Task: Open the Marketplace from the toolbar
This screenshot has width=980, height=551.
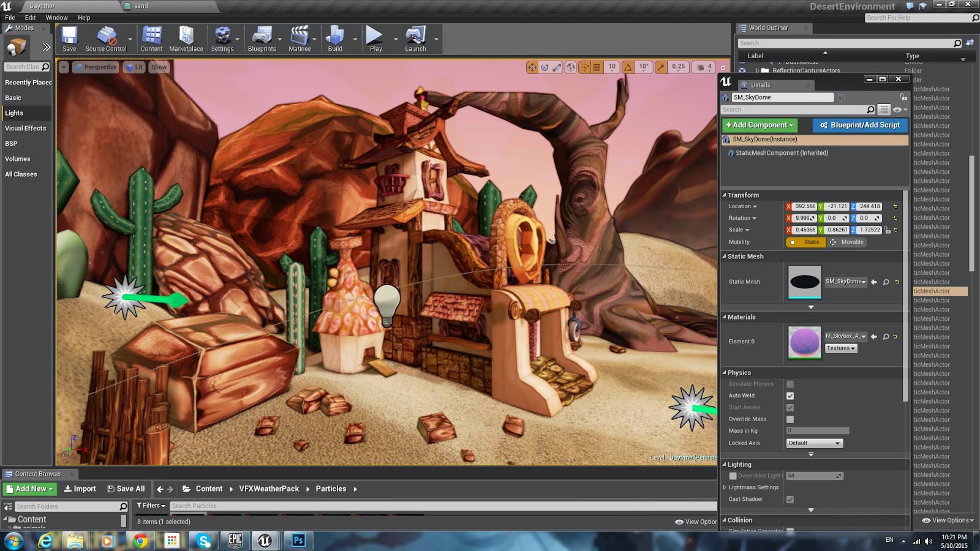Action: tap(186, 38)
